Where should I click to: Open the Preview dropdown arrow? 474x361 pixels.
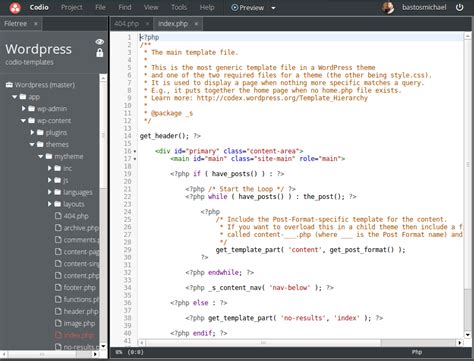click(x=273, y=8)
